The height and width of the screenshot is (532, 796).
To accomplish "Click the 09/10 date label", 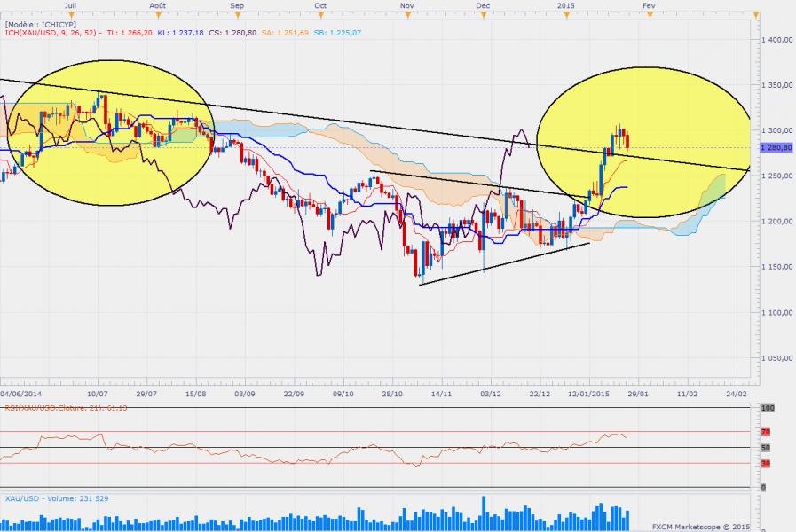I will coord(343,394).
